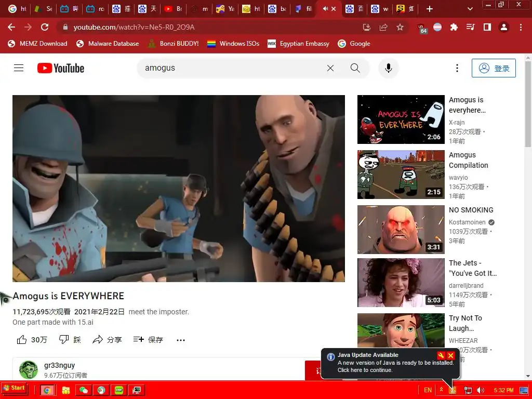This screenshot has height=399, width=532.
Task: Open Bonzi BUDDY! bookmark
Action: tap(174, 44)
